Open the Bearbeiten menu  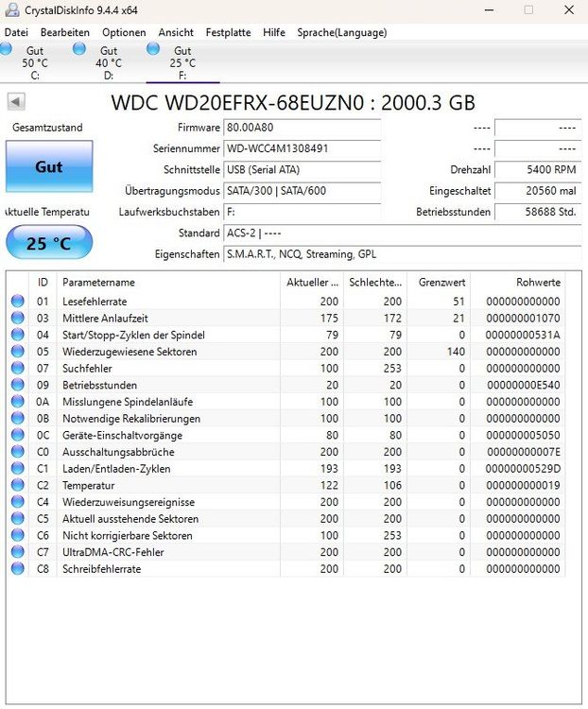point(65,32)
